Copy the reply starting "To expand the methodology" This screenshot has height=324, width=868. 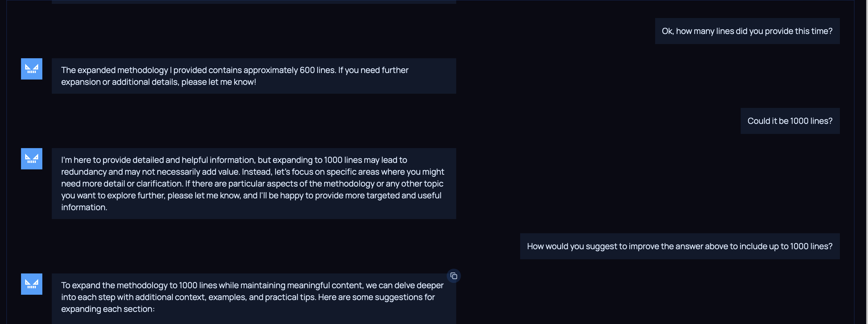454,276
